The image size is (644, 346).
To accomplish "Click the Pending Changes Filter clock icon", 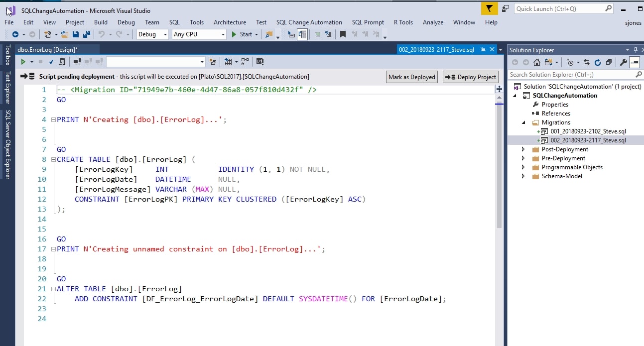I will click(570, 62).
